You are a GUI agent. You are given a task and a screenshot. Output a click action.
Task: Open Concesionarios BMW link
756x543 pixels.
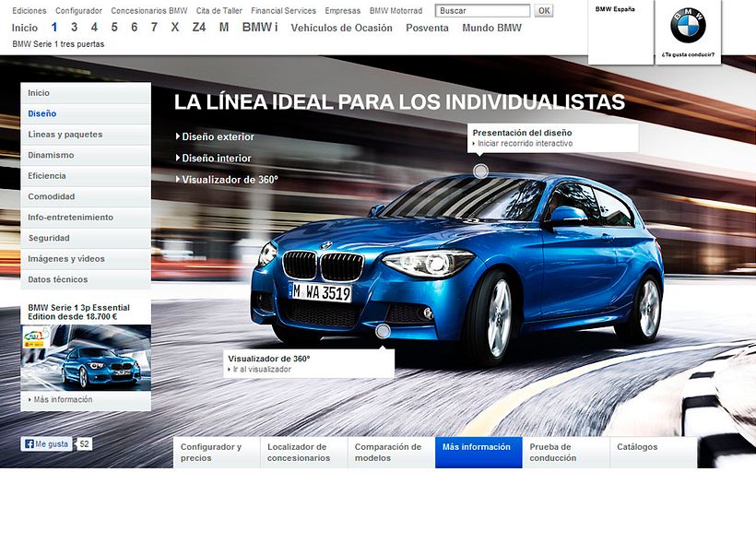pos(149,11)
